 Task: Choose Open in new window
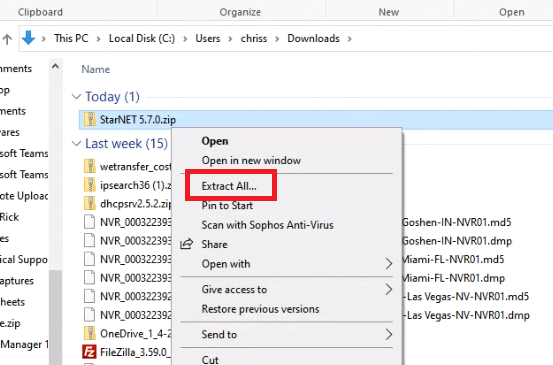tap(251, 160)
